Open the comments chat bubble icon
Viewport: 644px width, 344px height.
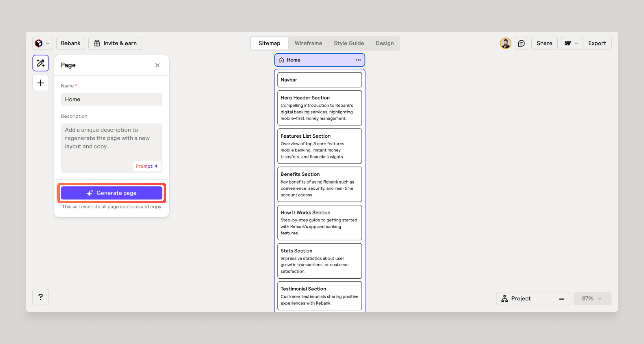pos(521,43)
